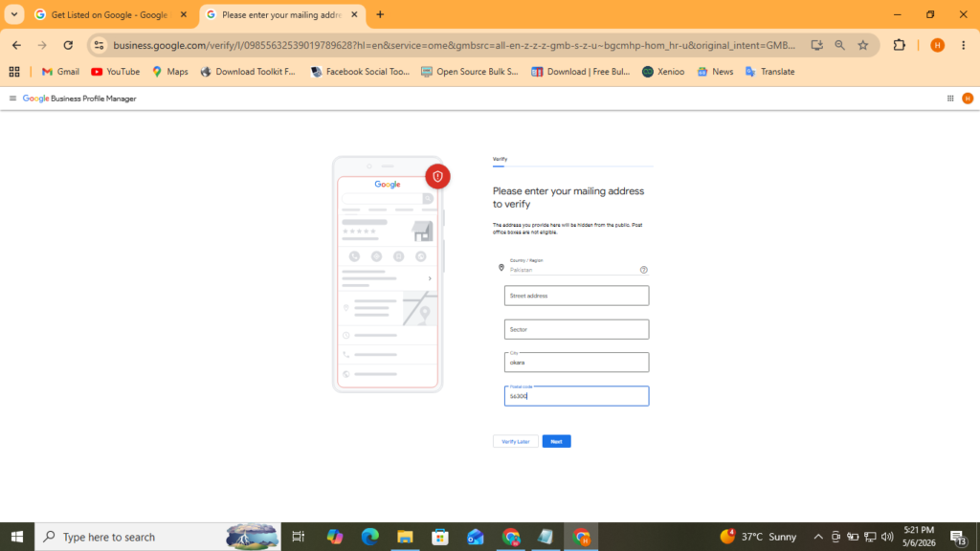Open the tab search dropdown
Viewport: 980px width, 551px height.
point(13,14)
